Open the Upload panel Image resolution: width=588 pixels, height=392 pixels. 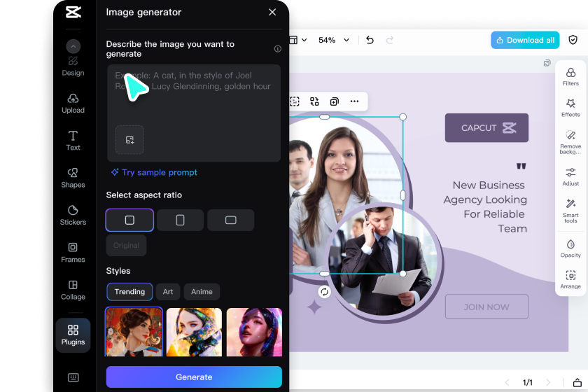click(x=73, y=104)
